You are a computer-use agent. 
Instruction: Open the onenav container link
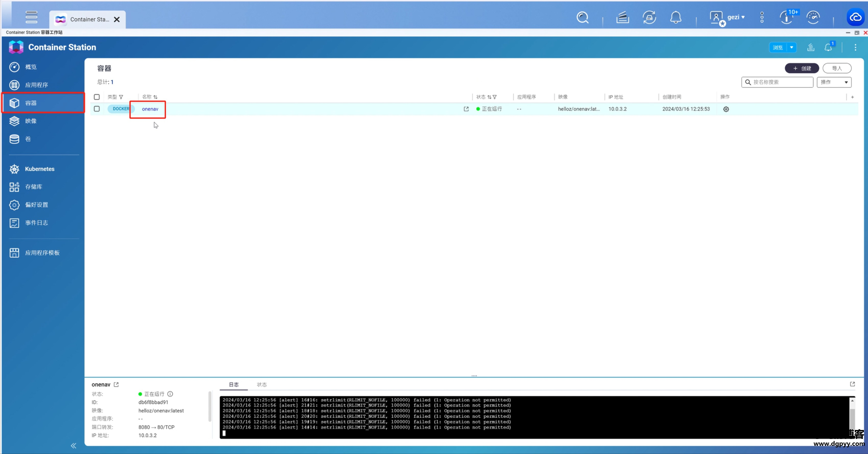150,109
